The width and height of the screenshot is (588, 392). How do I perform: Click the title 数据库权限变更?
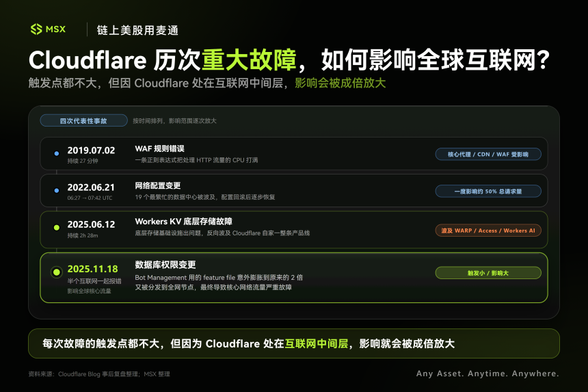(165, 265)
